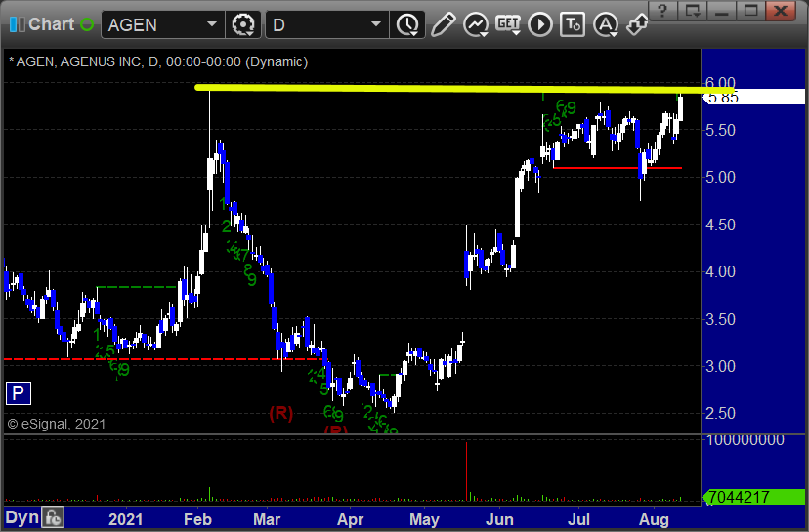809x532 pixels.
Task: Click the 4.50 price axis label
Action: [x=720, y=225]
